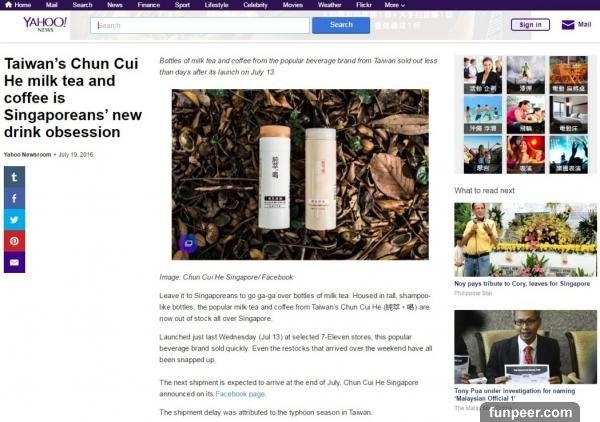Expand the More dropdown menu
The height and width of the screenshot is (422, 600).
395,5
